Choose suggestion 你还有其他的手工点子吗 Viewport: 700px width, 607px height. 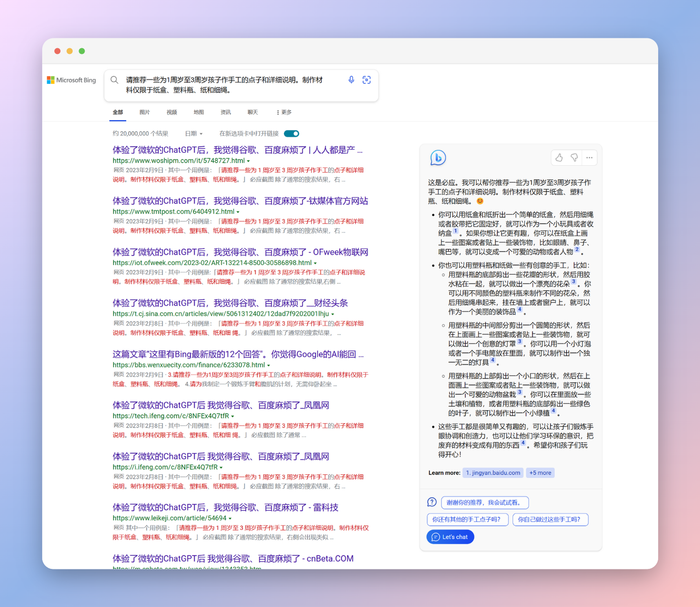click(468, 519)
